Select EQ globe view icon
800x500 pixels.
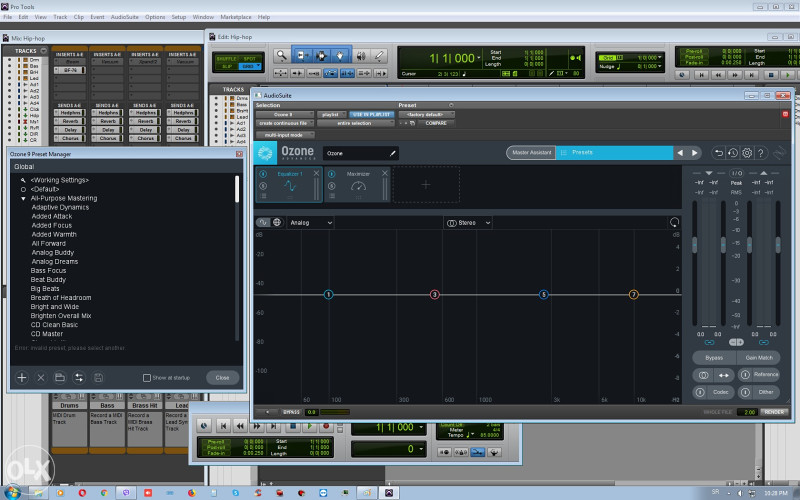(277, 222)
